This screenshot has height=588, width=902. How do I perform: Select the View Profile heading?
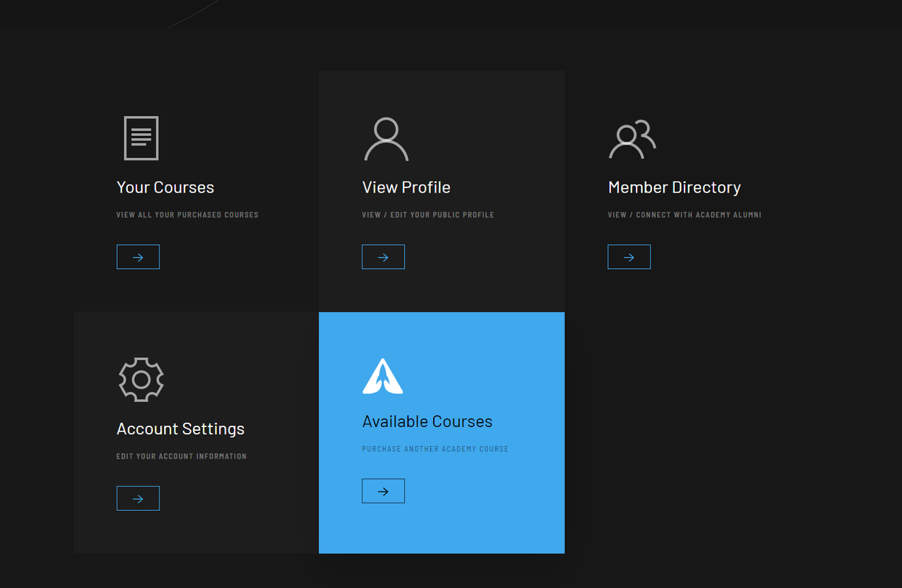[x=407, y=187]
